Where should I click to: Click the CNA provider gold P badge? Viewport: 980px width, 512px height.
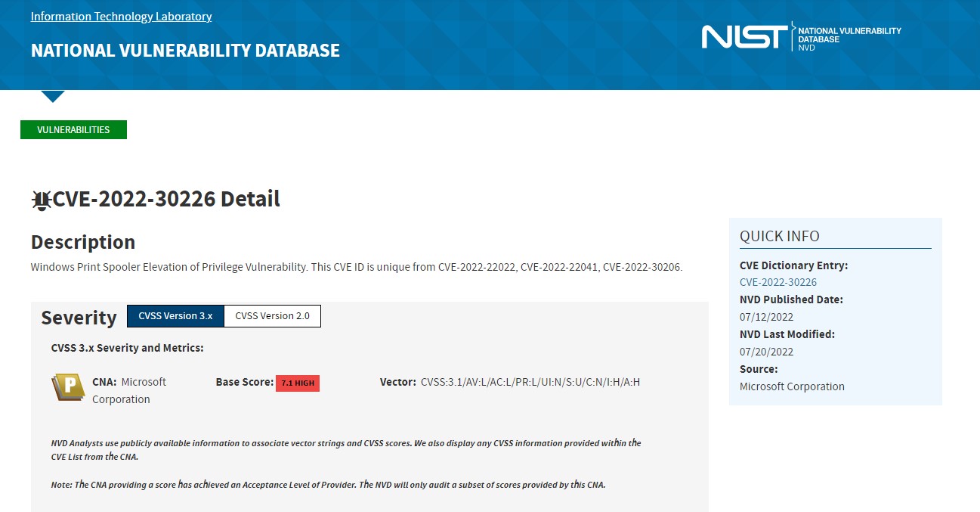(68, 387)
